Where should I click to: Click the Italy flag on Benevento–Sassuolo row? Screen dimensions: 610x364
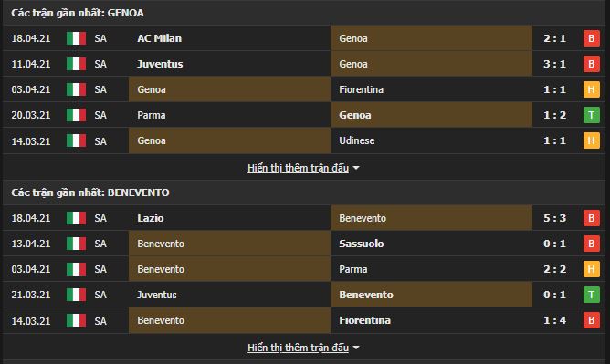point(77,244)
